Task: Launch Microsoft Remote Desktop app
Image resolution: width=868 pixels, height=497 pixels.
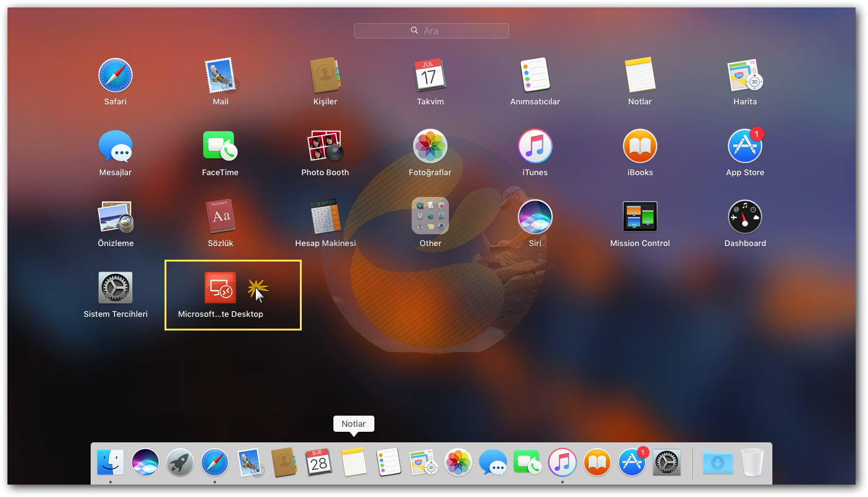Action: coord(220,288)
